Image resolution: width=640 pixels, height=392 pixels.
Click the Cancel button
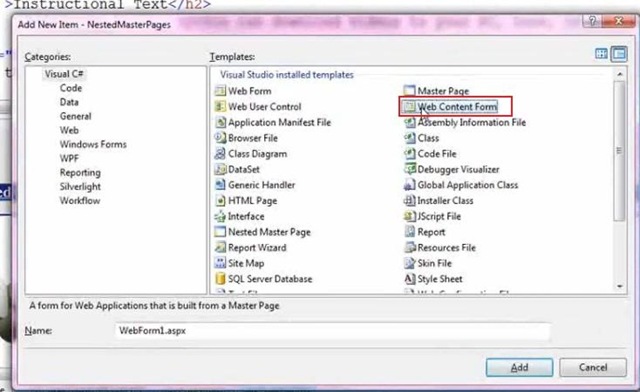[593, 367]
